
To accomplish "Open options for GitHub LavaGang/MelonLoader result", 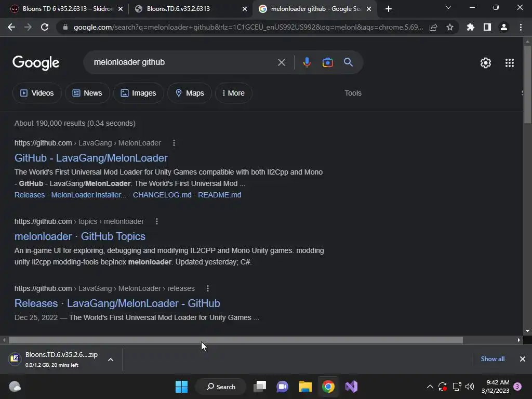I will (x=174, y=143).
